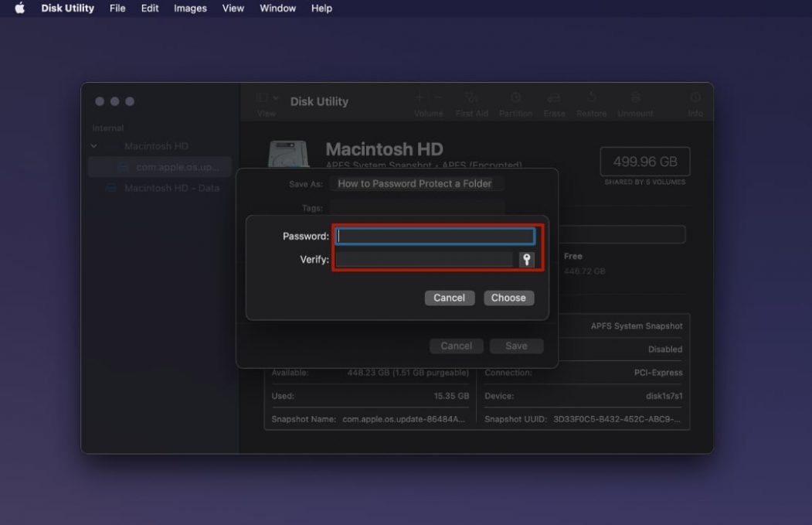Viewport: 812px width, 525px height.
Task: Open the View dropdown in the toolbar
Action: coord(266,97)
